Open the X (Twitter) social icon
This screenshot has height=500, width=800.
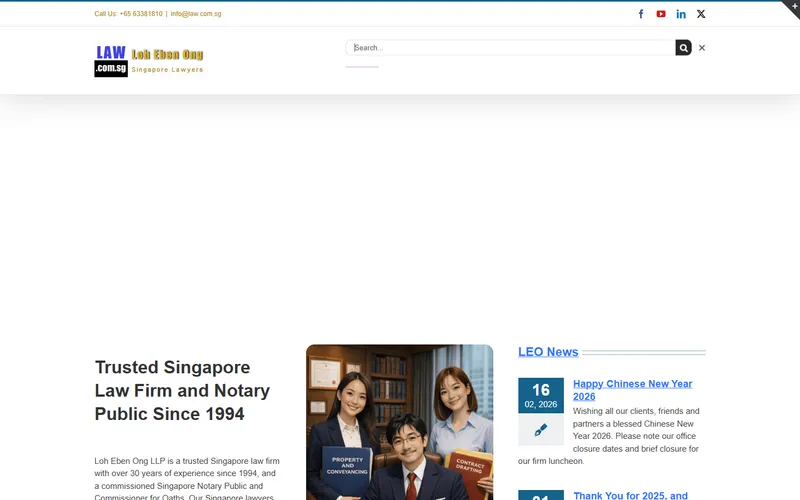(x=701, y=14)
